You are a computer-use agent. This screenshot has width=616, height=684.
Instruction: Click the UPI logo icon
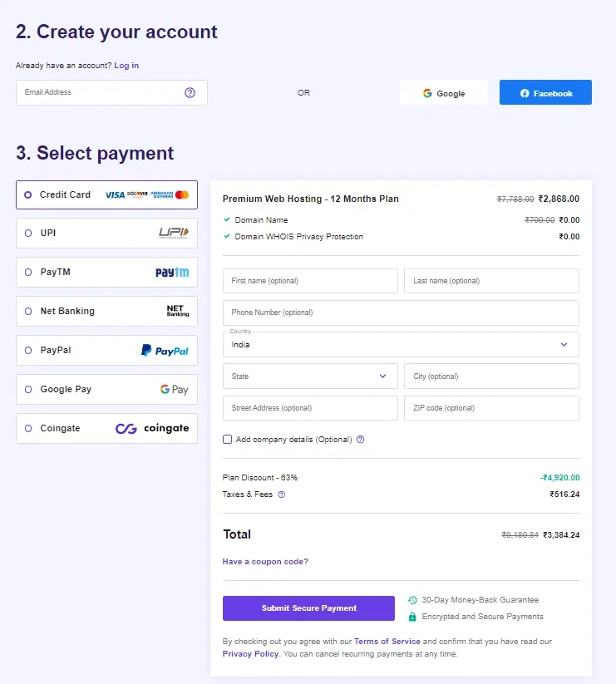[174, 234]
